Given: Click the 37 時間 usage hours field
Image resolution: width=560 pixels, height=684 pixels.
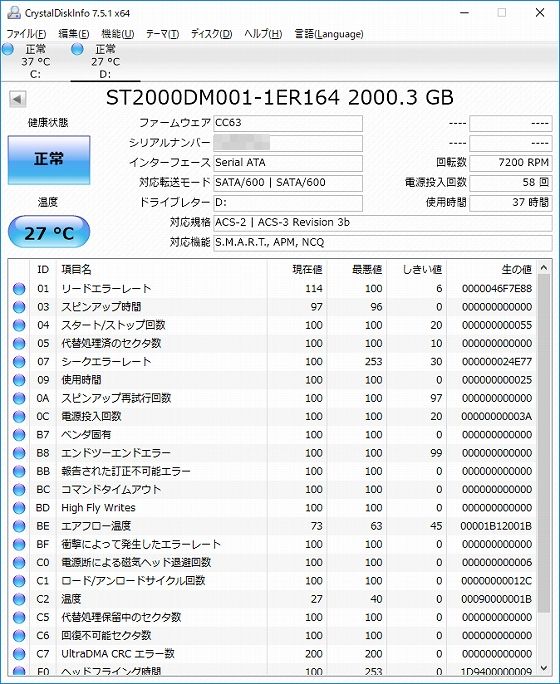Looking at the screenshot, I should (x=511, y=203).
